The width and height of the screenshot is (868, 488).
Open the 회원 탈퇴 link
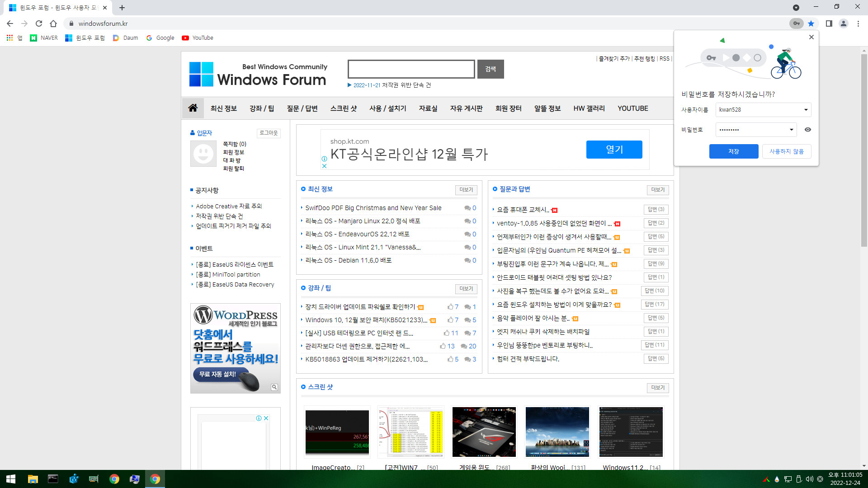pos(233,169)
